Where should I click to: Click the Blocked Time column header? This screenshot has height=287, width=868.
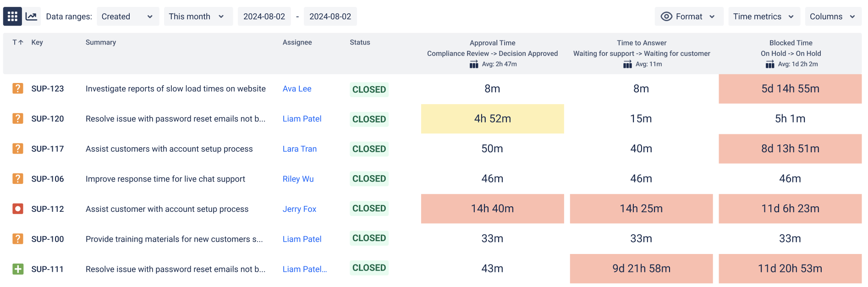click(x=791, y=43)
